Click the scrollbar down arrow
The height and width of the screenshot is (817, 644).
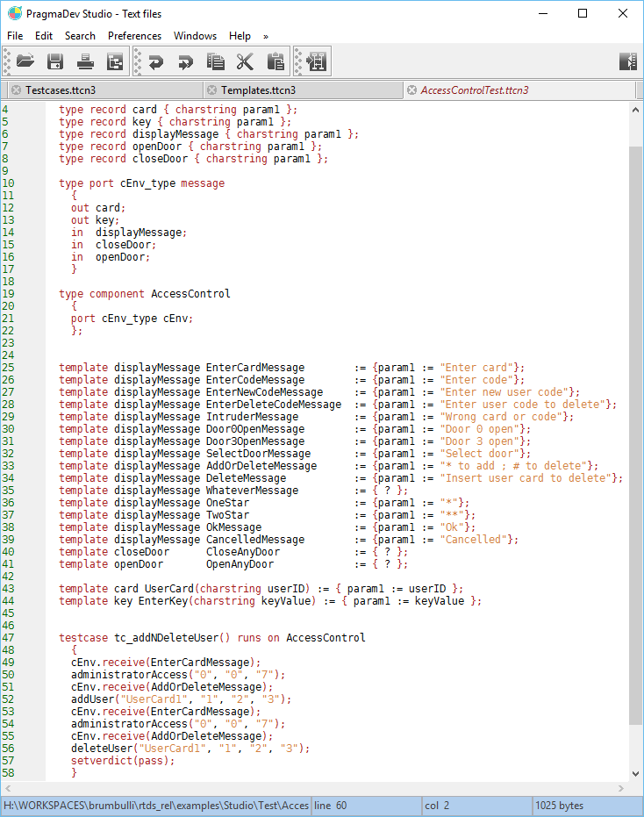(636, 774)
